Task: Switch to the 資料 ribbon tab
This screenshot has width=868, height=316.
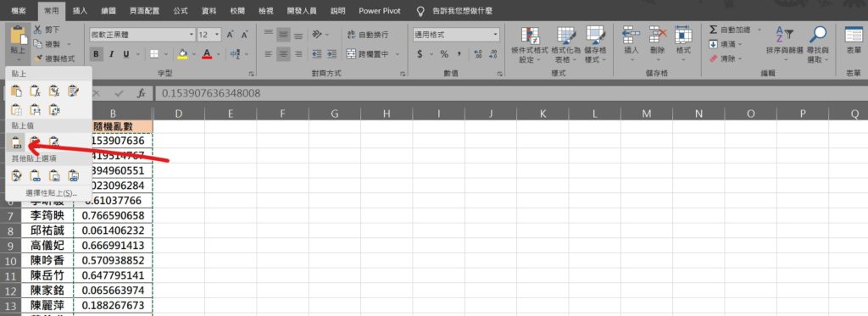Action: click(209, 10)
